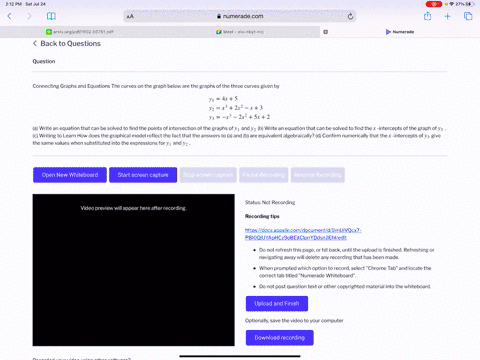Click the 'Connecting Graphs and Equations' sentence
Screen dimensions: 480x360
click(x=156, y=86)
